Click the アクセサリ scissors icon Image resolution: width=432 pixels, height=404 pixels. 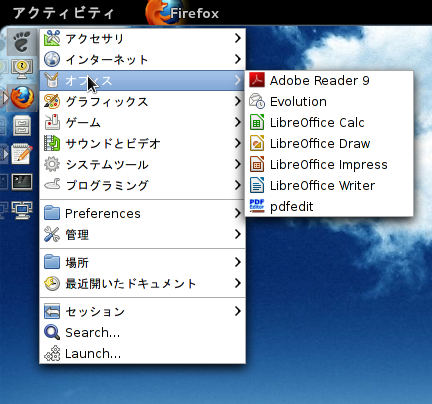[x=52, y=38]
